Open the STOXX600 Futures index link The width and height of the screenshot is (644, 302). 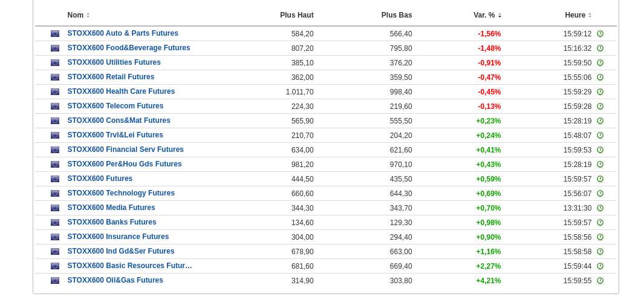point(100,179)
